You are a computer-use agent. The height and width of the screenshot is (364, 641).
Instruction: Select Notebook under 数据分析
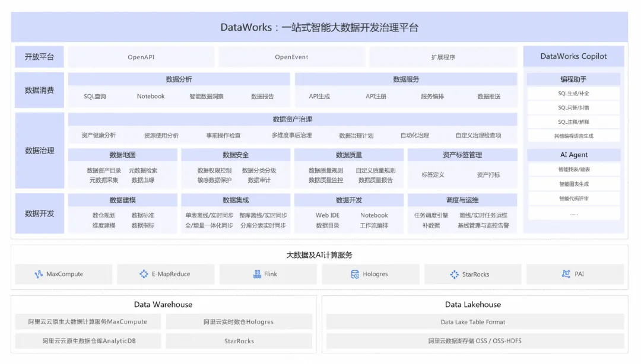click(x=150, y=97)
